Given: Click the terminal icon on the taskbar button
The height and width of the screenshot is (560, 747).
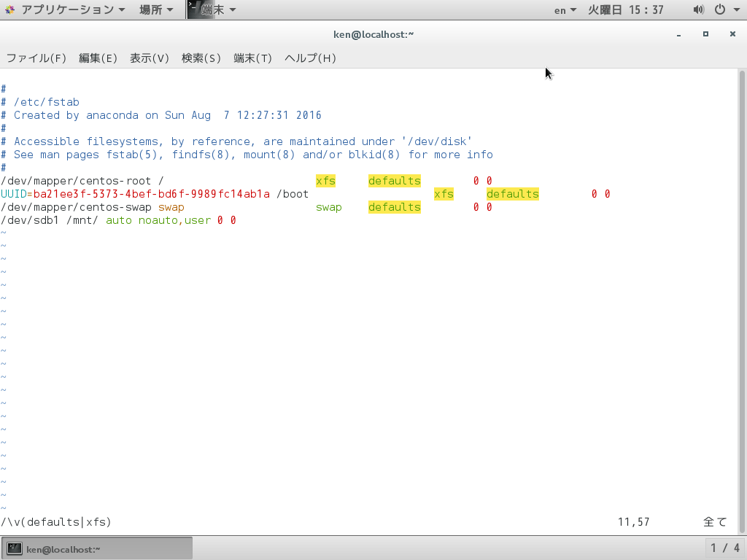Looking at the screenshot, I should pyautogui.click(x=16, y=548).
